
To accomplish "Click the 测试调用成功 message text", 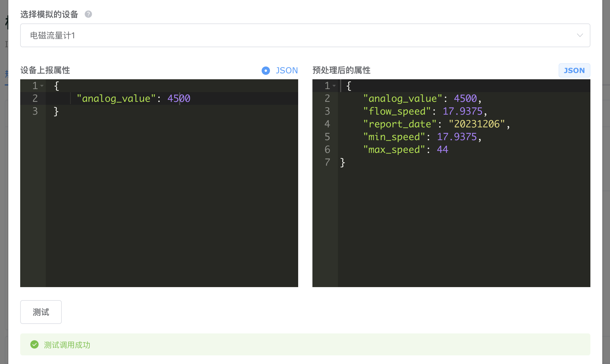I will 67,345.
